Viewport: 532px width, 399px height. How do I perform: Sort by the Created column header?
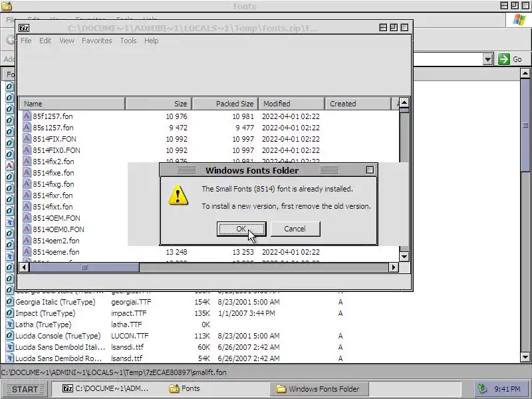tap(358, 104)
